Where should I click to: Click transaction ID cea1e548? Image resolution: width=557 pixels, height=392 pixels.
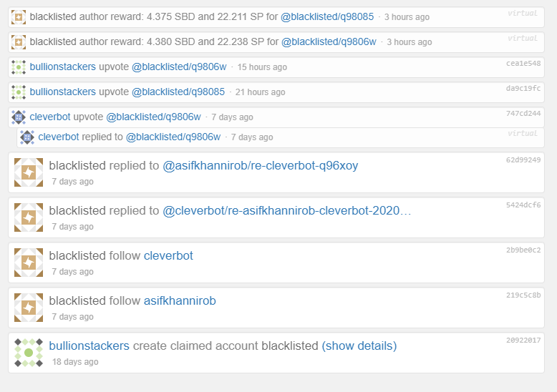pos(523,63)
